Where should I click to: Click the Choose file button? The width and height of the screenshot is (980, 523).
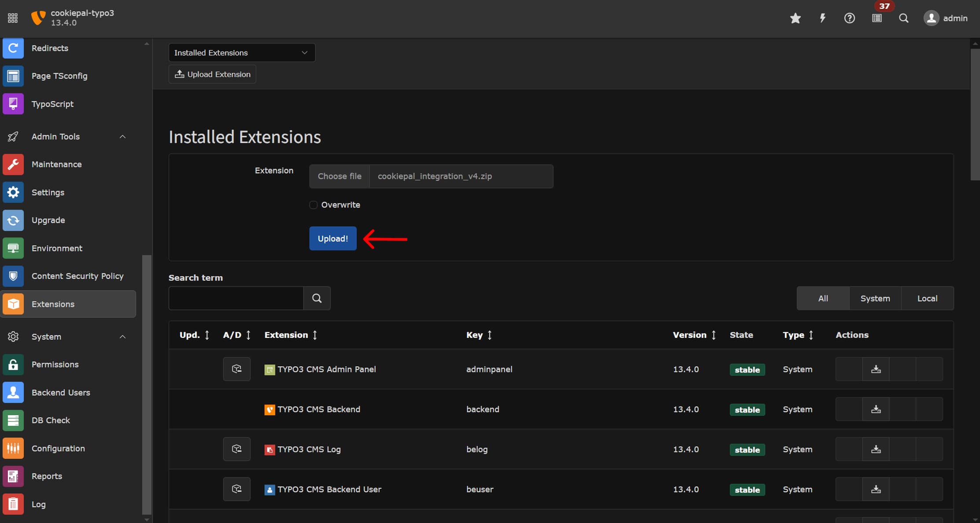pyautogui.click(x=339, y=176)
